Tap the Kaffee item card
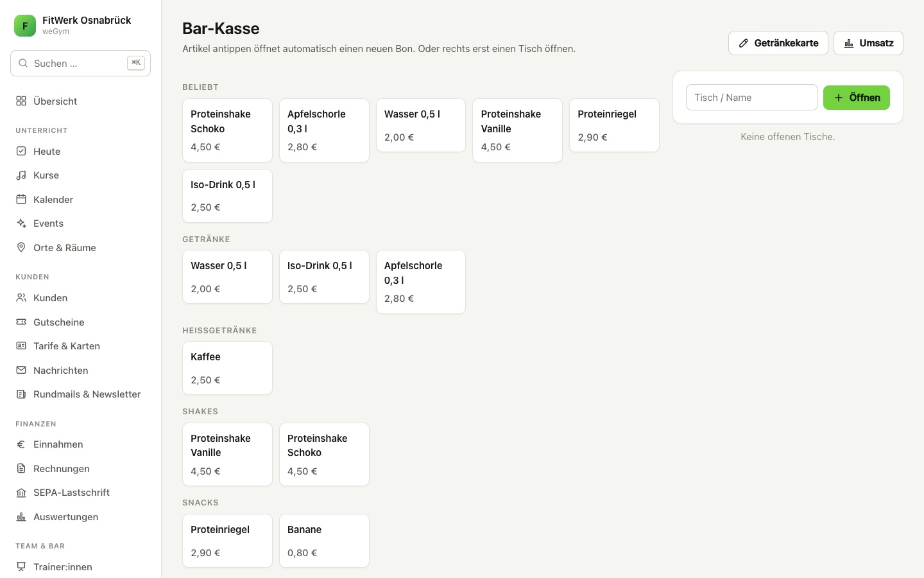The width and height of the screenshot is (924, 578). (227, 368)
